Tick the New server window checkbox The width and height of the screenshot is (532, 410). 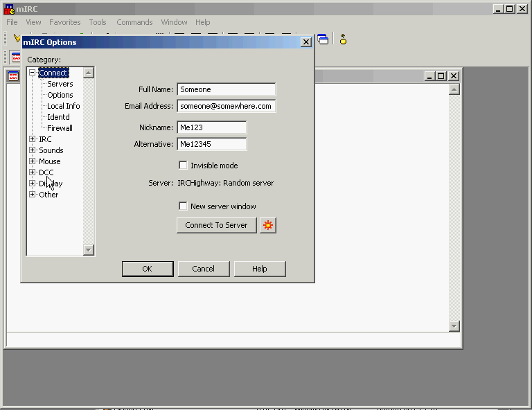point(183,206)
